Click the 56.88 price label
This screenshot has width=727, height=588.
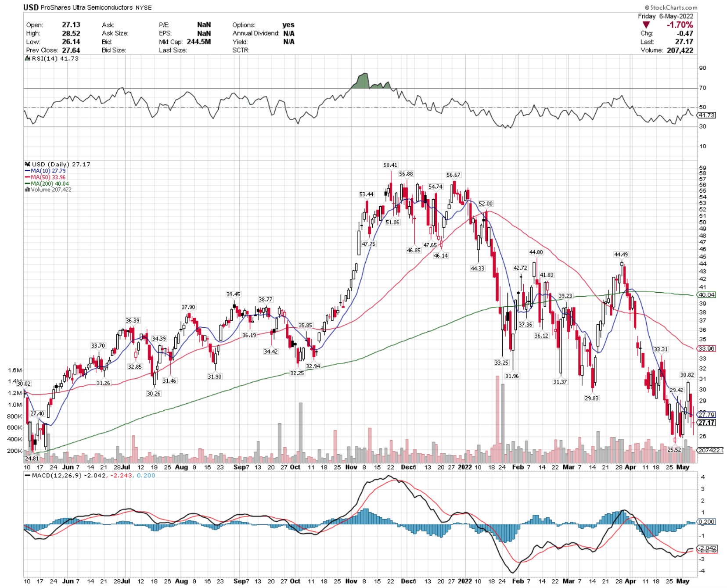(x=406, y=174)
